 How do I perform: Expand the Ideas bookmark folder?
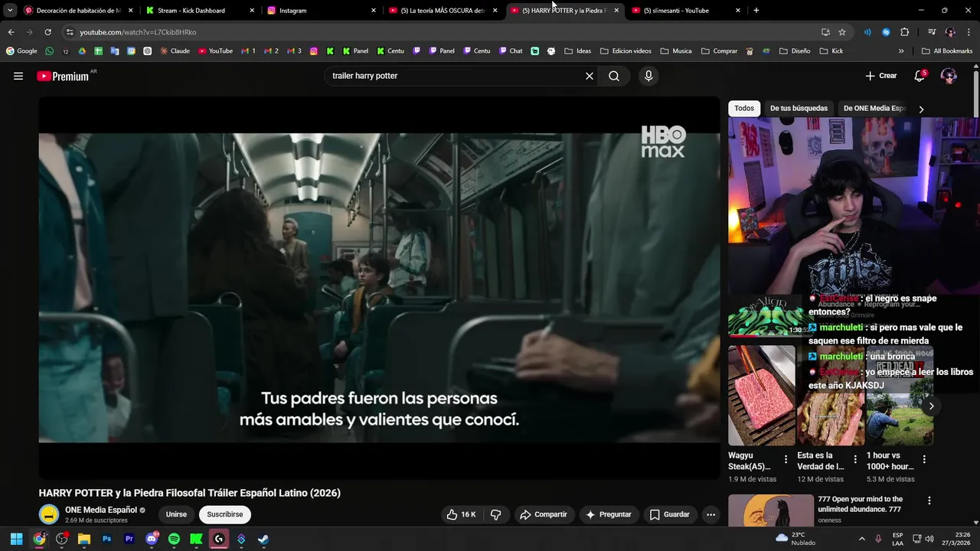coord(578,51)
